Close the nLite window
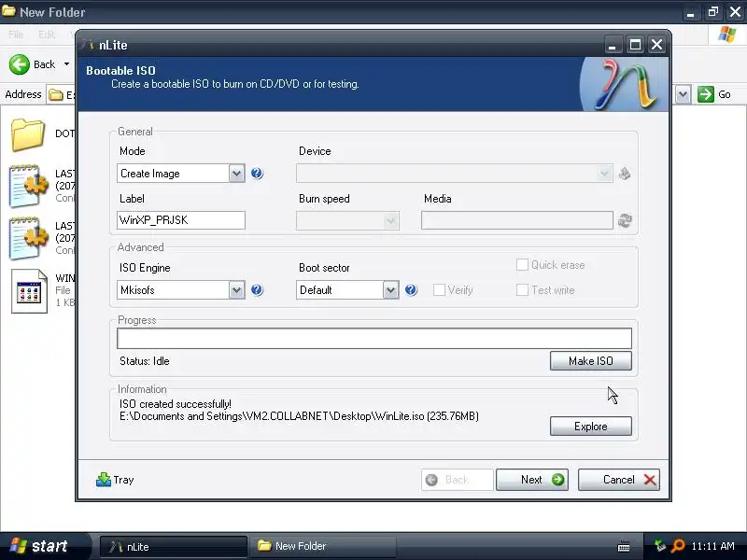Viewport: 747px width, 560px height. (656, 45)
